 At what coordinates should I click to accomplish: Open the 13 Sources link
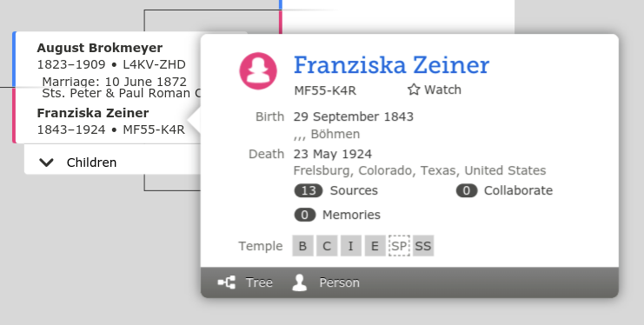tap(336, 190)
